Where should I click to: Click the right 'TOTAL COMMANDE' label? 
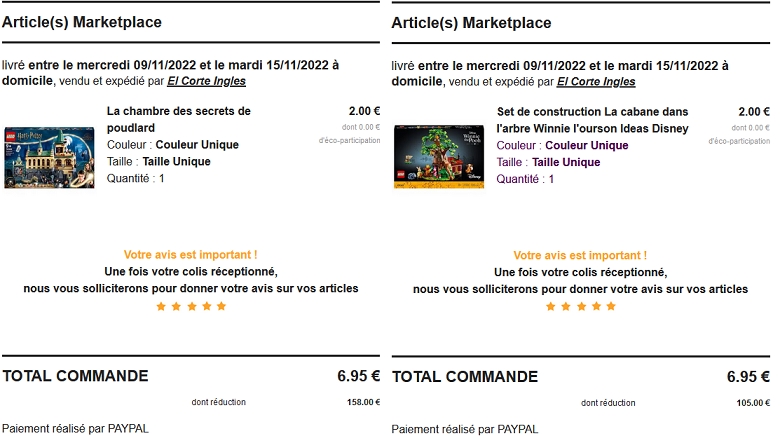[x=465, y=377]
